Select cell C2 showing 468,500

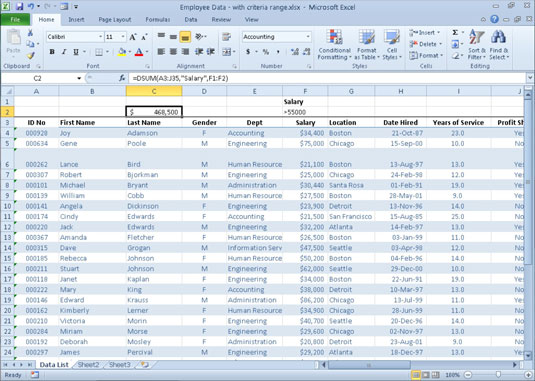[x=154, y=112]
